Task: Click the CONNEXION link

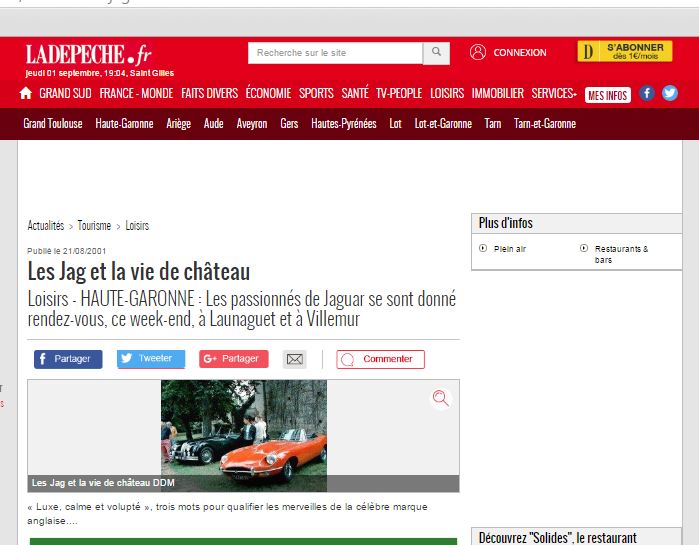Action: click(520, 53)
